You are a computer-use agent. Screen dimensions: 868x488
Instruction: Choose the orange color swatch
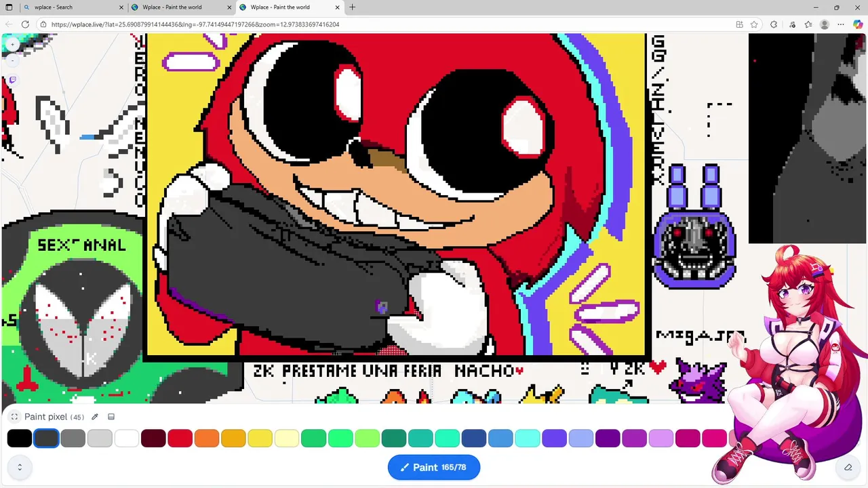pyautogui.click(x=207, y=439)
